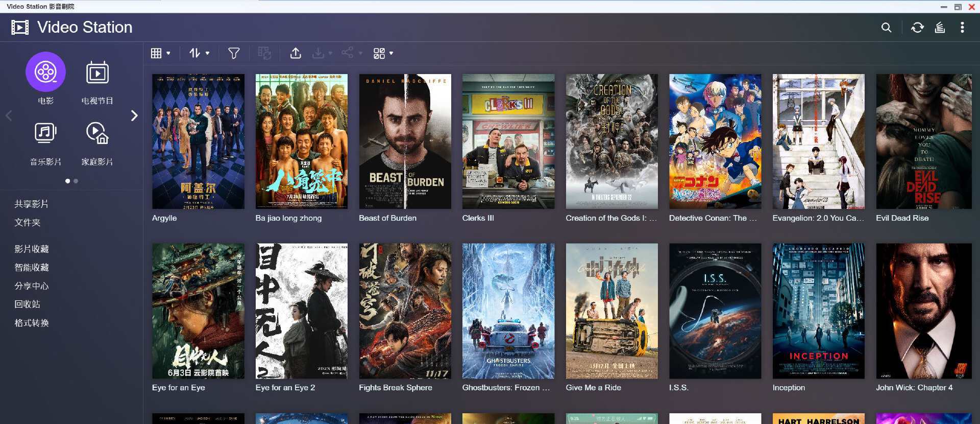Click the 'Evil Dead Rise' title text
The height and width of the screenshot is (424, 980).
902,218
